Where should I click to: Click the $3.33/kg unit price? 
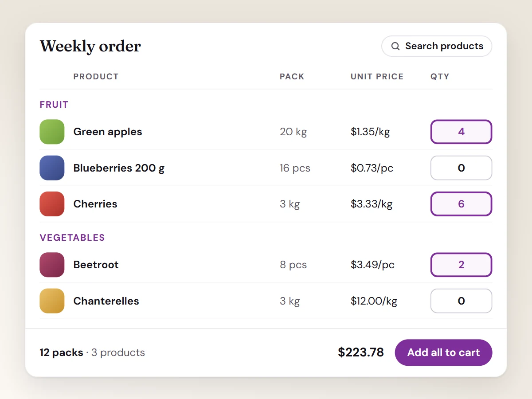pos(372,204)
